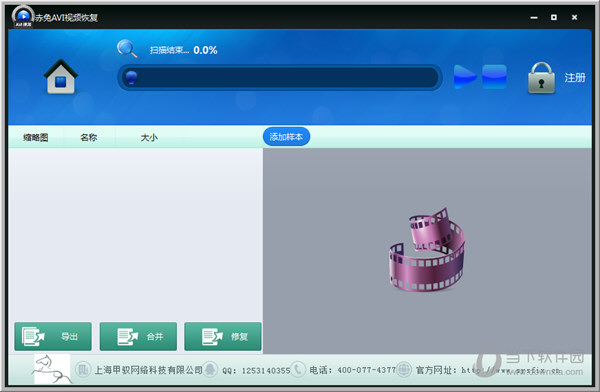
Task: Click the QQ number 1253140355 text
Action: pos(266,371)
